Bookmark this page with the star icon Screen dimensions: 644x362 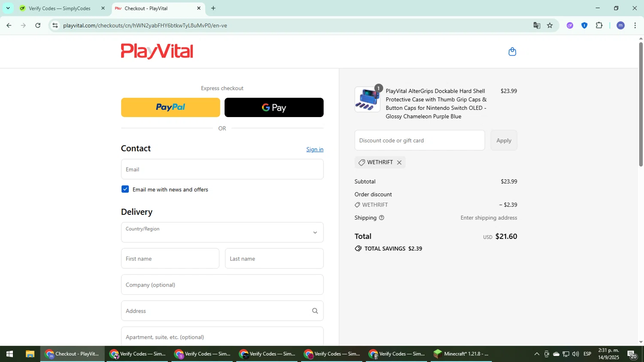tap(550, 26)
